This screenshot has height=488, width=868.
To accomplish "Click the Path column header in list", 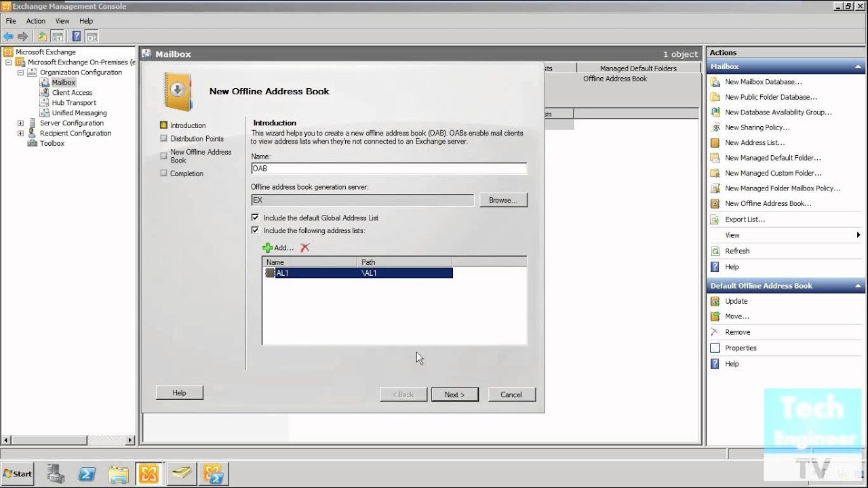I will click(405, 262).
